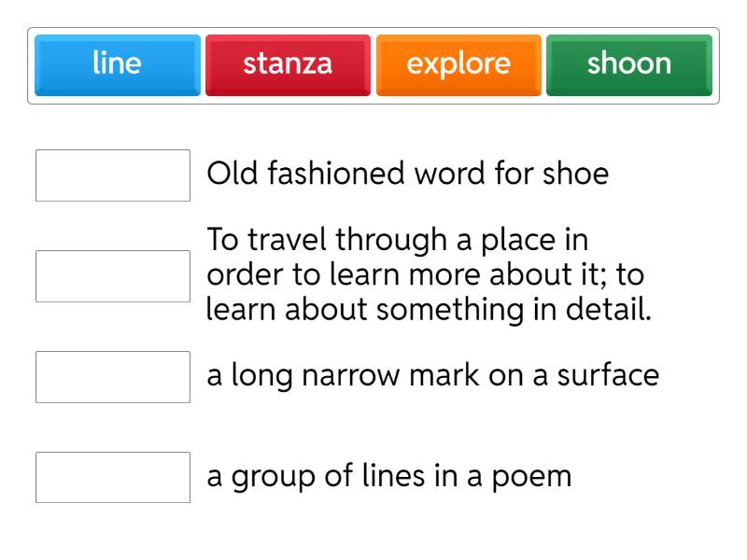Choose the orange 'explore' word tile
The image size is (747, 560).
458,64
